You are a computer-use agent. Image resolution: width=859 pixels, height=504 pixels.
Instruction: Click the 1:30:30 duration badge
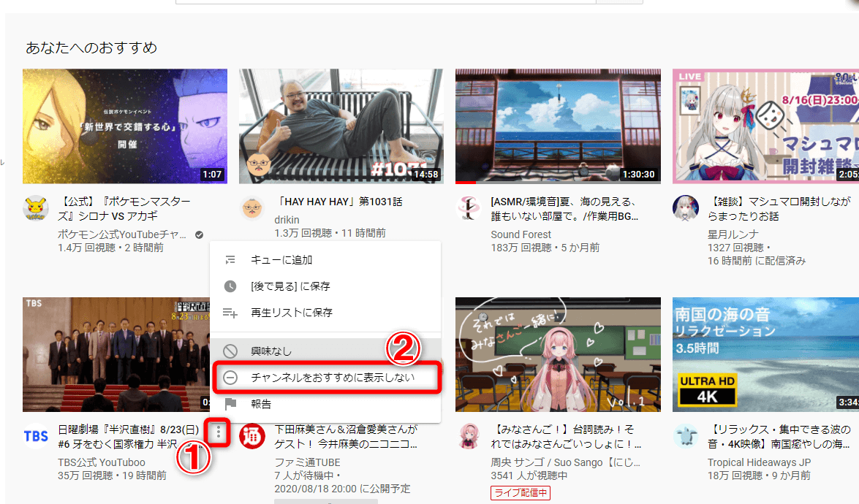[x=639, y=175]
